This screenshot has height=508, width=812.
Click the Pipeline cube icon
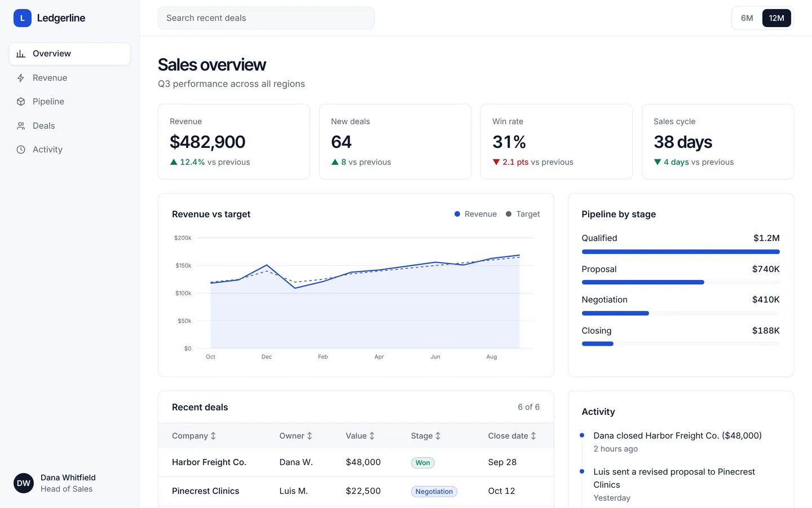click(x=21, y=102)
